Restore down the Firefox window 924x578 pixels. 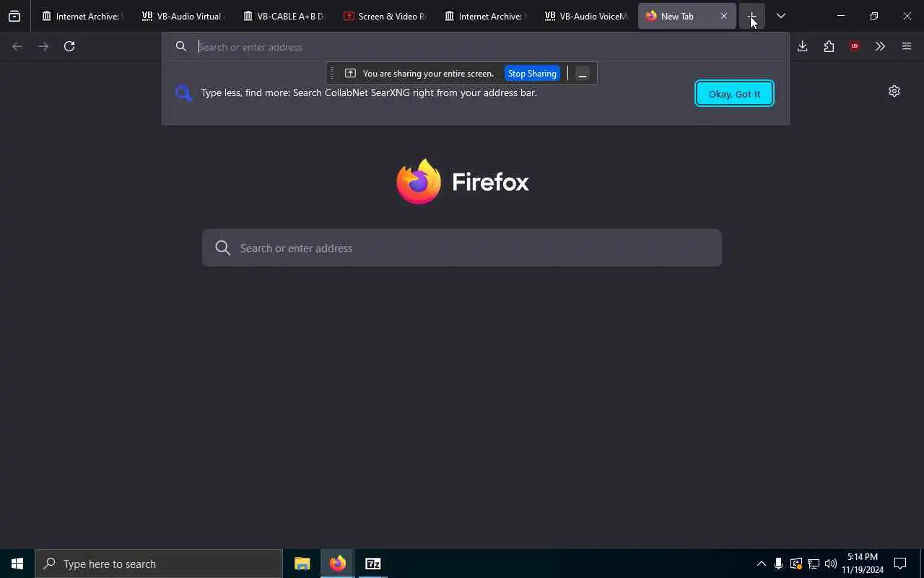coord(874,16)
